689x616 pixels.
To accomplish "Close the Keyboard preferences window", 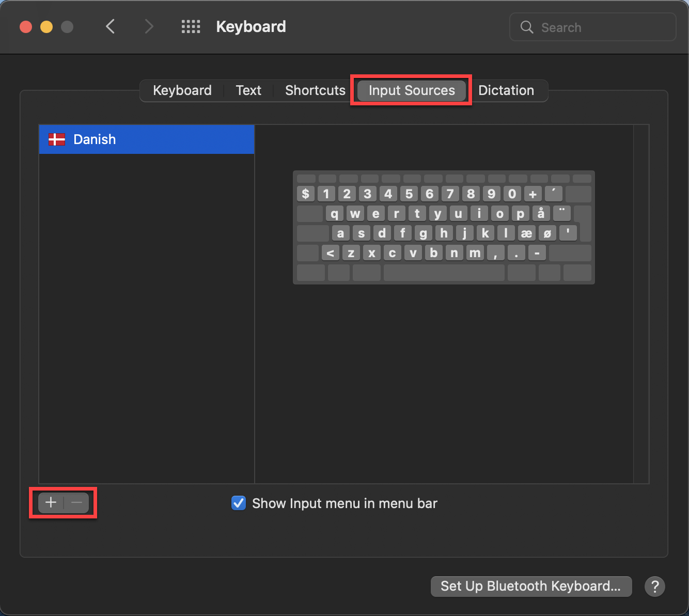I will click(26, 27).
